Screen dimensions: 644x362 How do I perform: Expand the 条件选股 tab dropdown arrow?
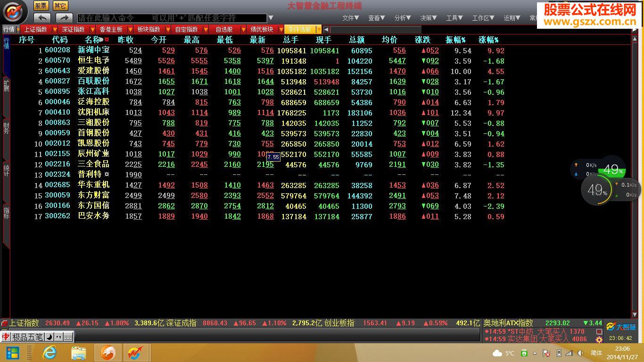click(x=319, y=29)
